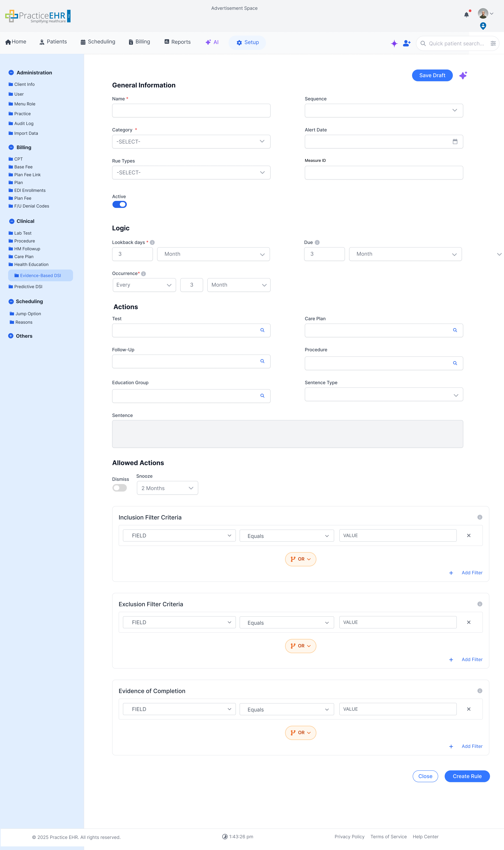This screenshot has width=504, height=850.
Task: Enable the Dismiss toggle
Action: (119, 487)
